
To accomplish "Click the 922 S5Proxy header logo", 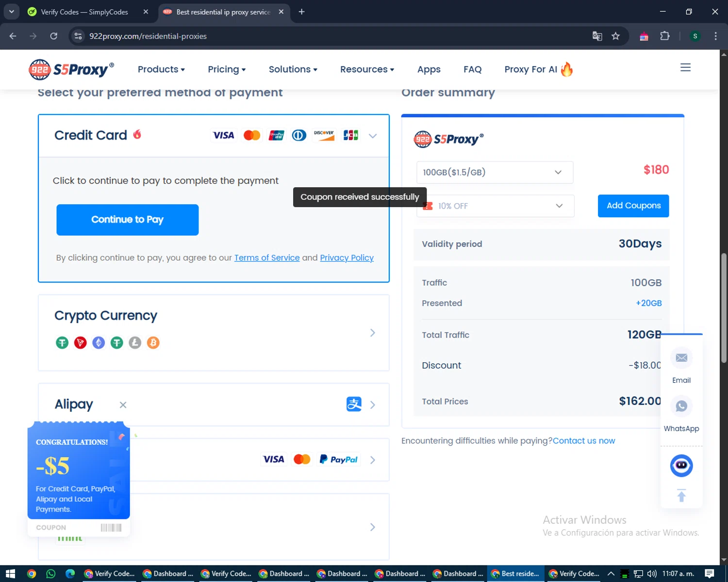I will [71, 69].
